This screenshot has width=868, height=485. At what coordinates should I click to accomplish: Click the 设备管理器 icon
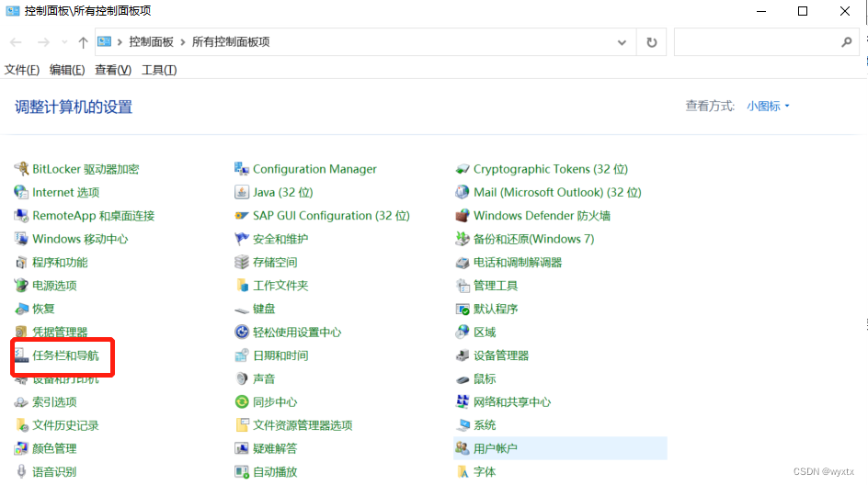coord(463,355)
